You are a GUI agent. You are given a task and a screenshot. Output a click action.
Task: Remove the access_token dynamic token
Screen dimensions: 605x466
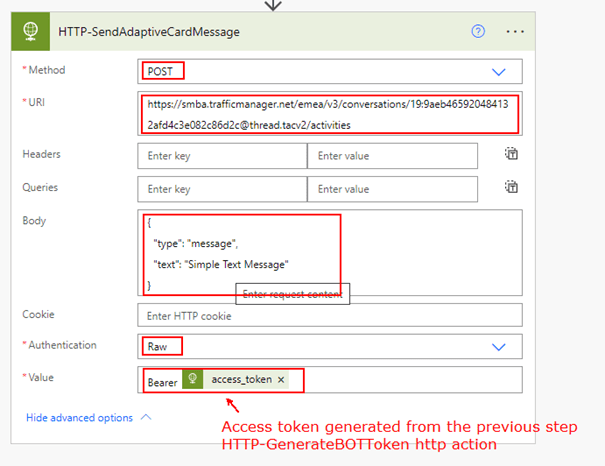coord(281,380)
